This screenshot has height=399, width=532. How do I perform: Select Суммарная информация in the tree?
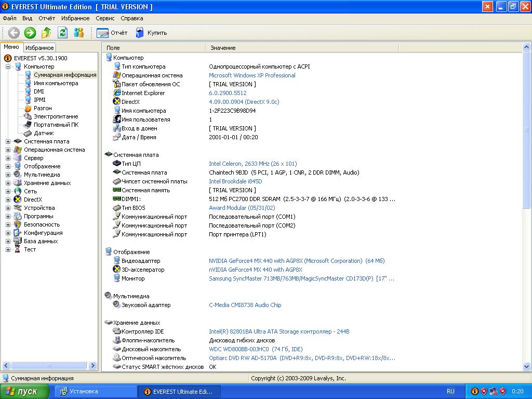pos(65,75)
